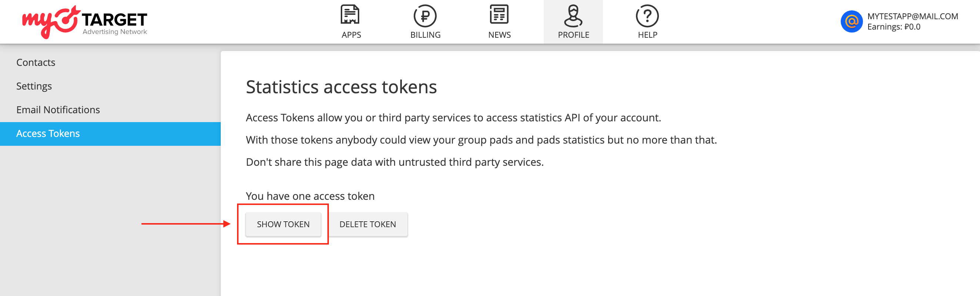Click the NEWS label in the top navigation
Screen dimensions: 980x296
point(499,35)
